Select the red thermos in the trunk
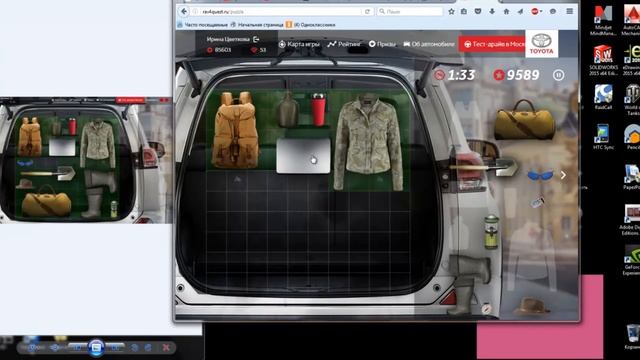This screenshot has height=360, width=640. pos(318,110)
